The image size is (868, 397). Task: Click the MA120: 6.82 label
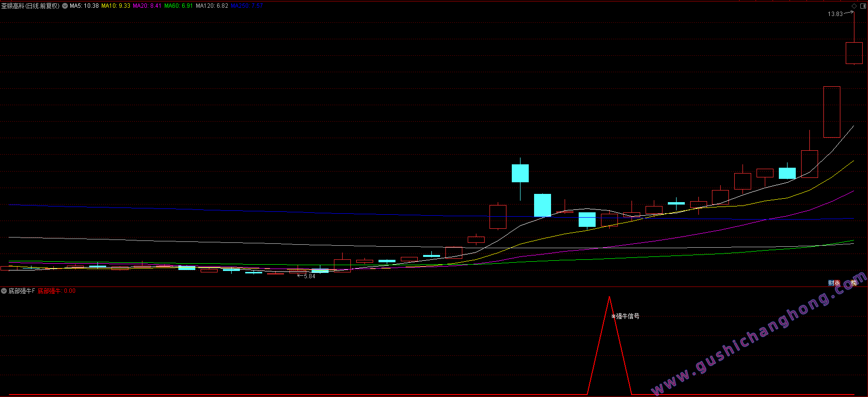(x=212, y=6)
